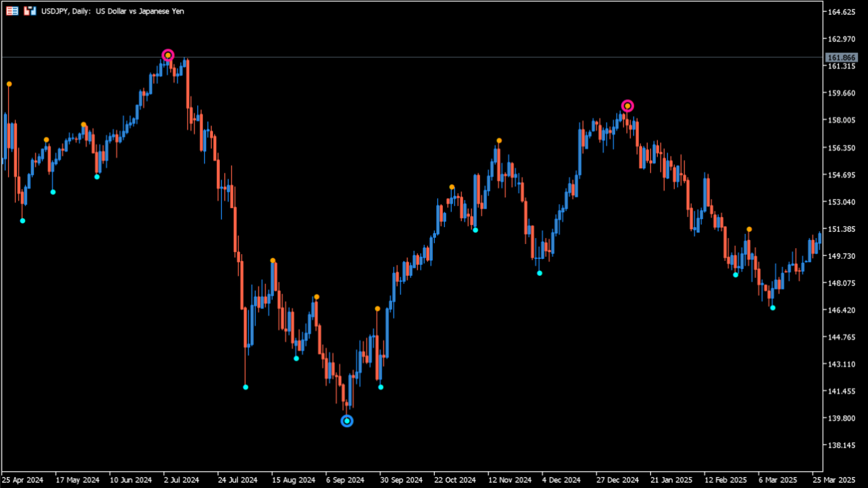868x488 pixels.
Task: Click the 30 Sep 2024 date label
Action: coord(401,480)
